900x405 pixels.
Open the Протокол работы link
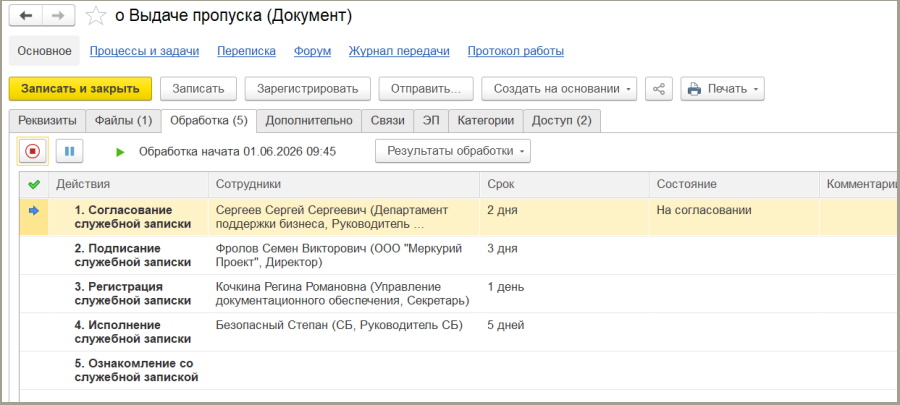(x=515, y=52)
